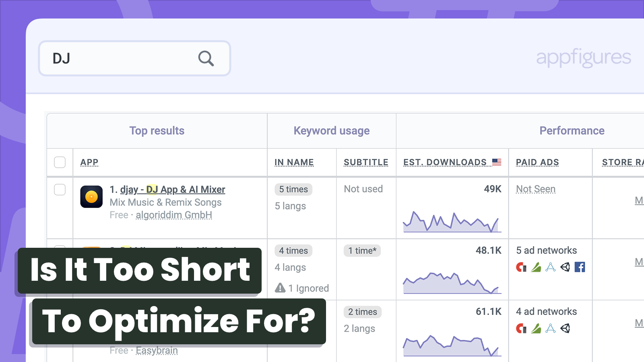Click the AppLovin icon under 4 ad networks
Image resolution: width=644 pixels, height=362 pixels.
[x=536, y=329]
